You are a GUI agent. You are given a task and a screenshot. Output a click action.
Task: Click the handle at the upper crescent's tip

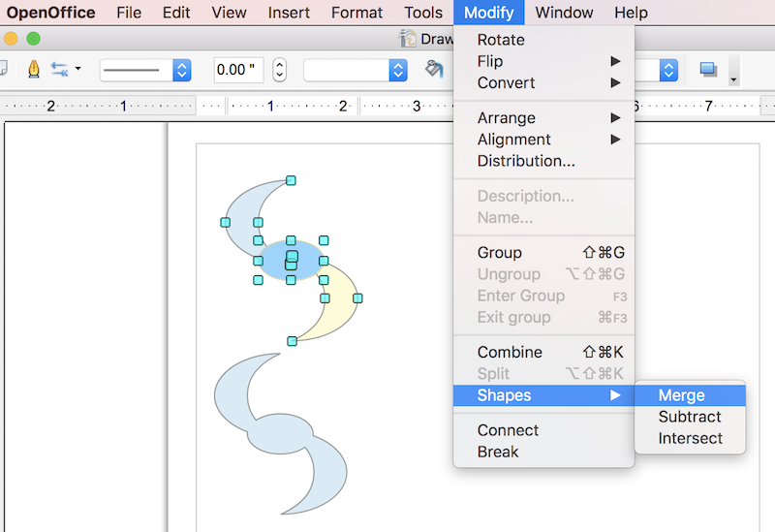292,180
